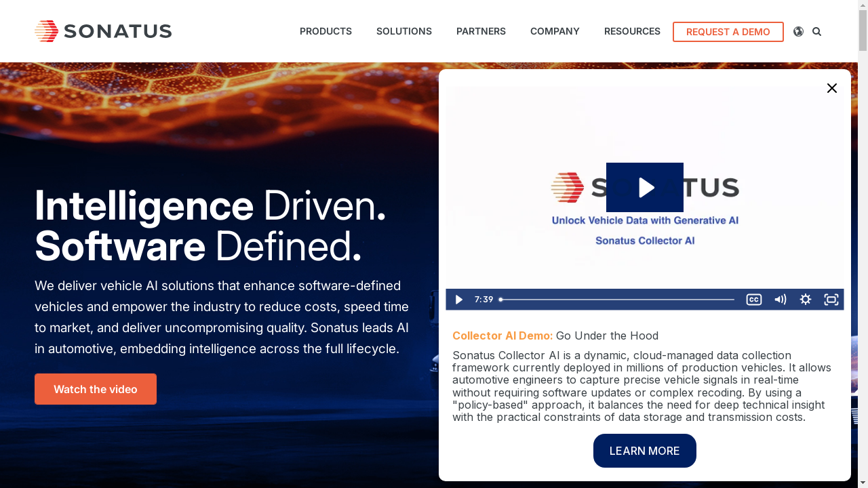Open the Resources menu
The width and height of the screenshot is (868, 488).
click(x=632, y=31)
